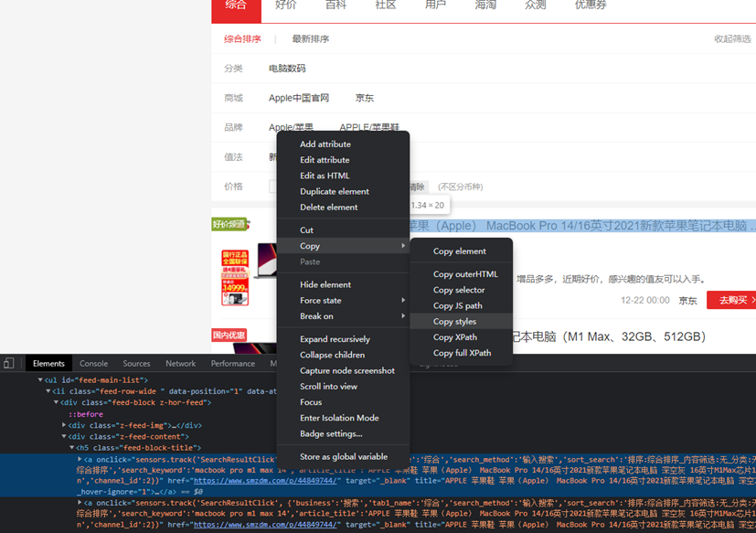Filter by mall 京东

365,98
